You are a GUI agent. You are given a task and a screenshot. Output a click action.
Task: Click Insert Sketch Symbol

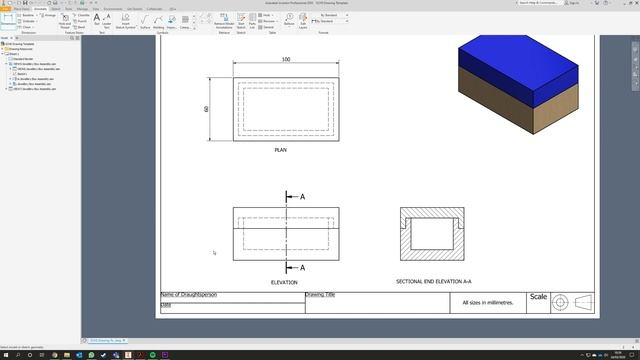click(x=125, y=21)
